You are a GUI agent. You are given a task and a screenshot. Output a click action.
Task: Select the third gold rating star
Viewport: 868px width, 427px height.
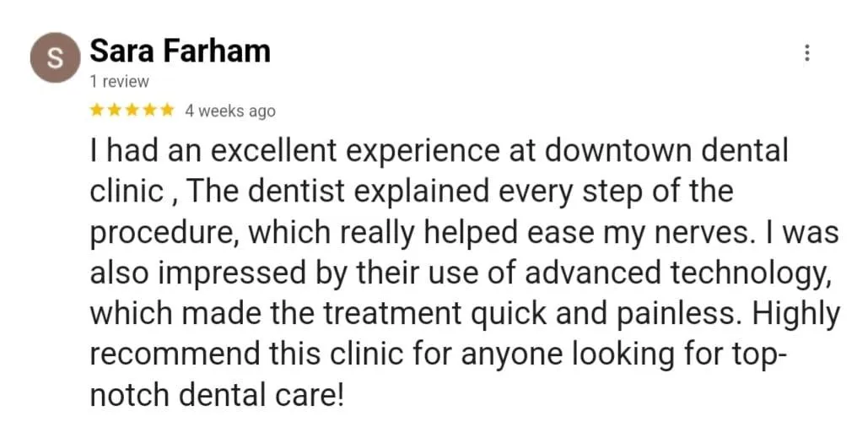pos(132,111)
